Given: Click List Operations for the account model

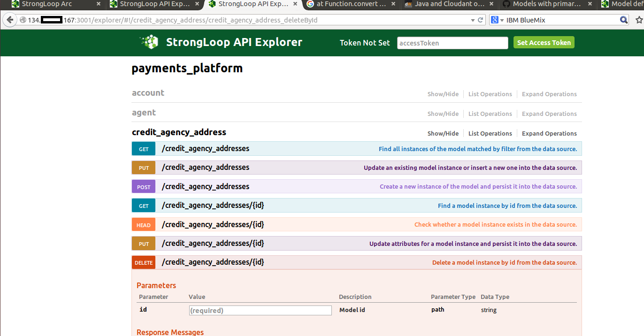Looking at the screenshot, I should click(490, 94).
